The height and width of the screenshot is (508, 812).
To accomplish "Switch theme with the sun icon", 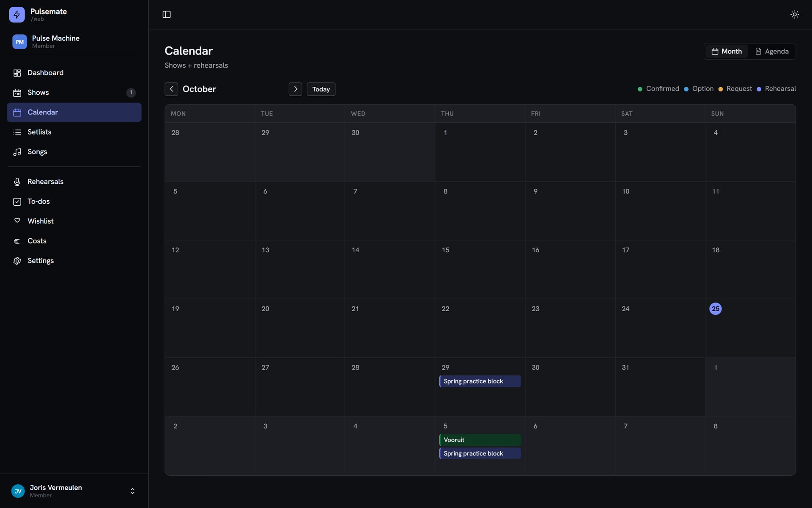I will click(x=795, y=14).
